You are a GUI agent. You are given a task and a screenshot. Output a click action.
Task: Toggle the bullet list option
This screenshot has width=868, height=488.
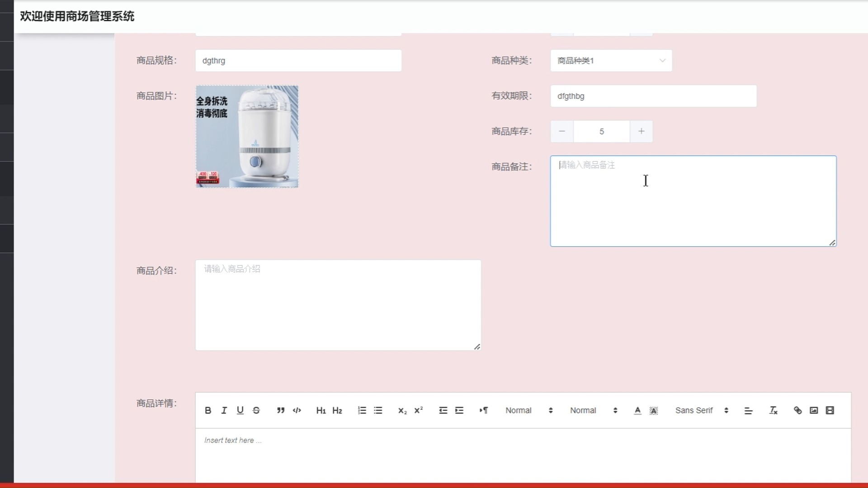pos(378,410)
